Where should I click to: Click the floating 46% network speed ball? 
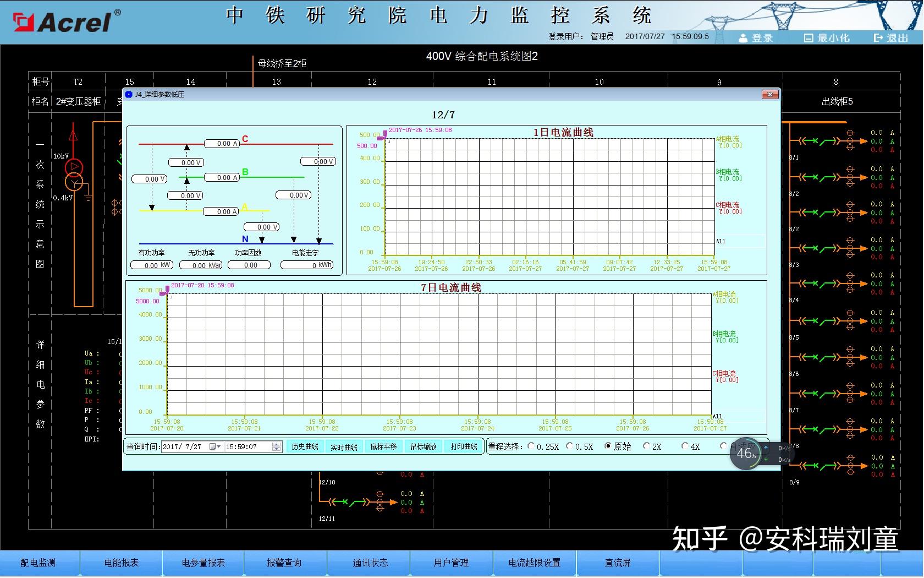(x=745, y=454)
